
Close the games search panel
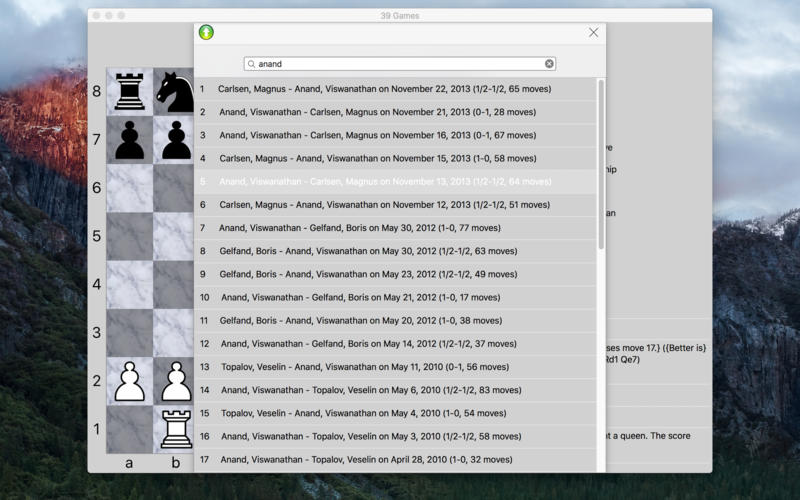tap(593, 33)
